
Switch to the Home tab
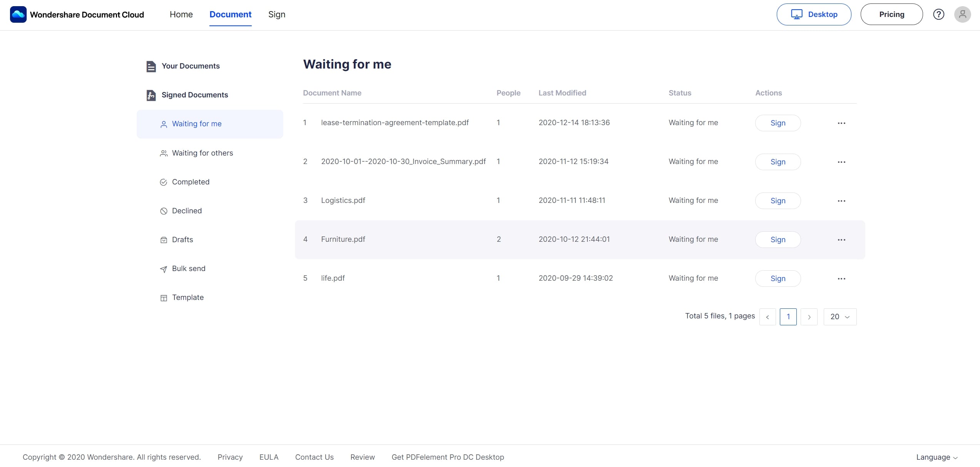point(181,14)
